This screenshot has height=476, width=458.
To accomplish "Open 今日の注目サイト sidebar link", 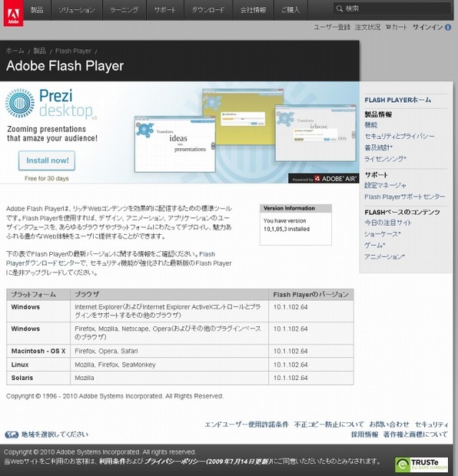I will click(x=388, y=223).
